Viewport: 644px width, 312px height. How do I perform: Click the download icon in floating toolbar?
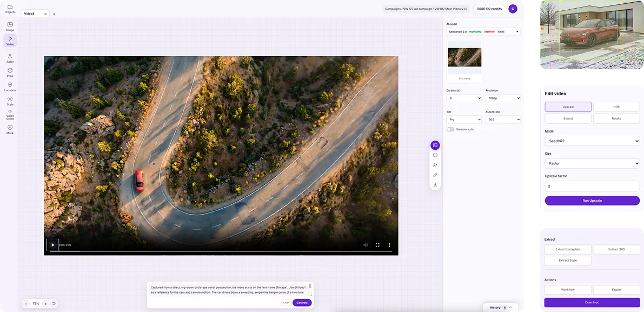[435, 185]
